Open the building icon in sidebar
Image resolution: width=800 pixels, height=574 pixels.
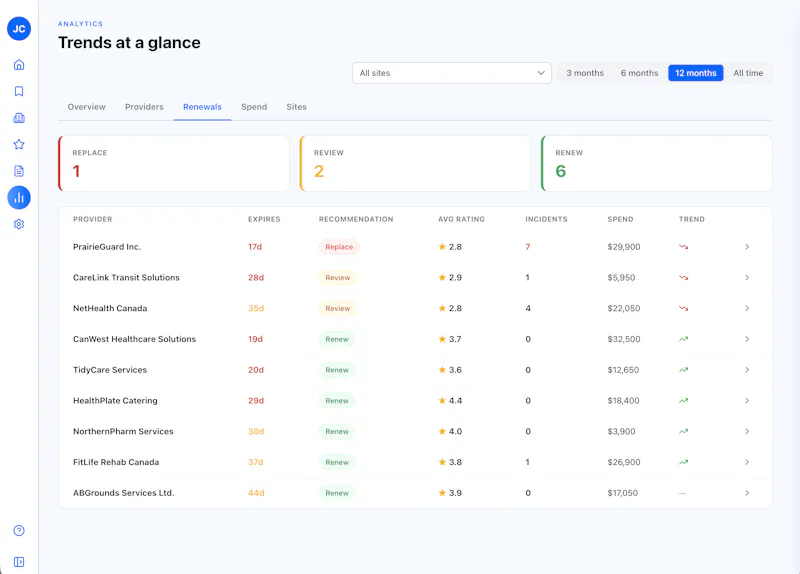tap(19, 118)
